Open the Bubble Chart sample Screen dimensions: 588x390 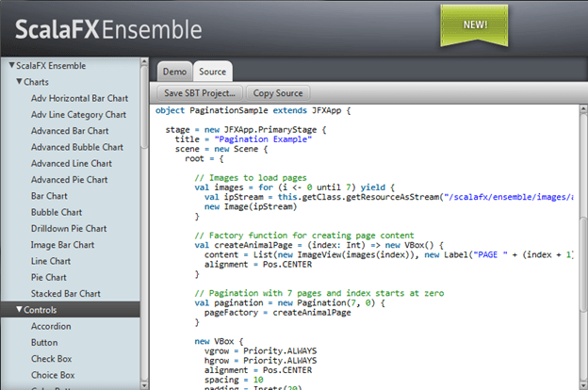tap(57, 212)
